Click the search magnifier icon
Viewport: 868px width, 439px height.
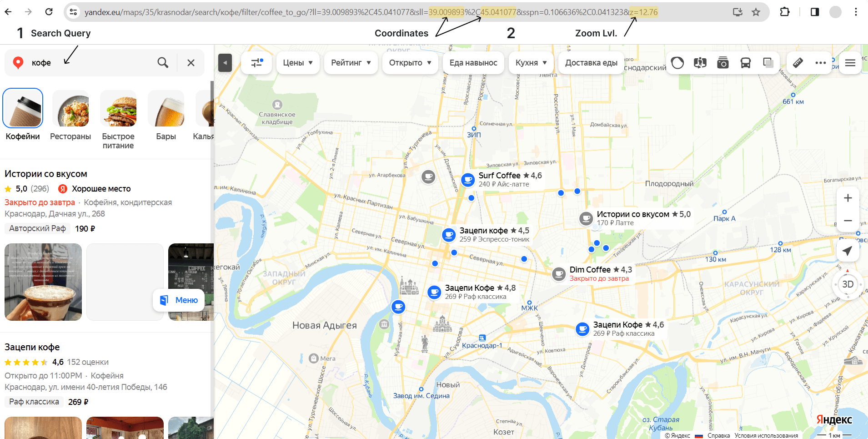[x=163, y=63]
